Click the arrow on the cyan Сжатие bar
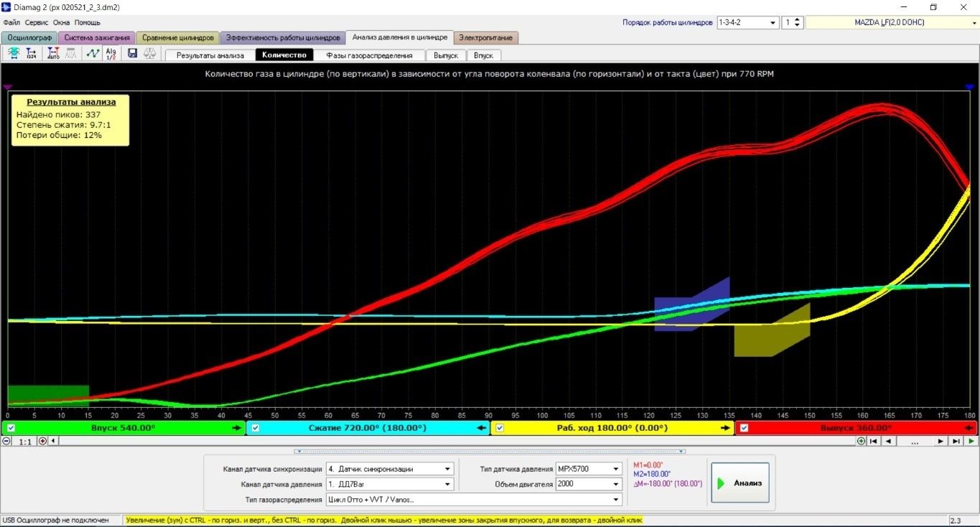 (x=482, y=428)
